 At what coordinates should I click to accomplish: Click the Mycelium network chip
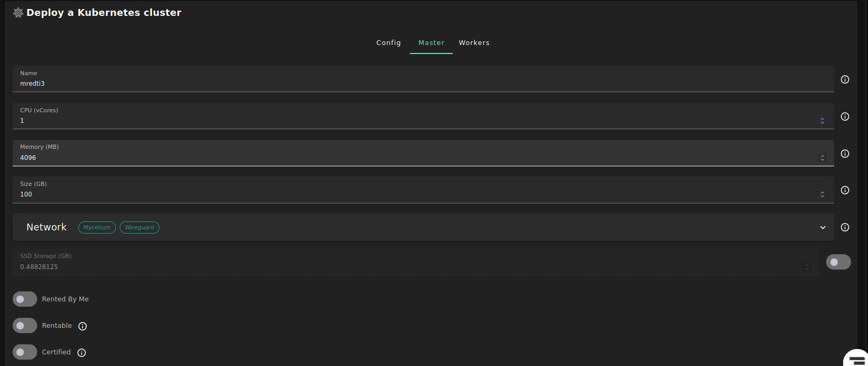pos(97,227)
